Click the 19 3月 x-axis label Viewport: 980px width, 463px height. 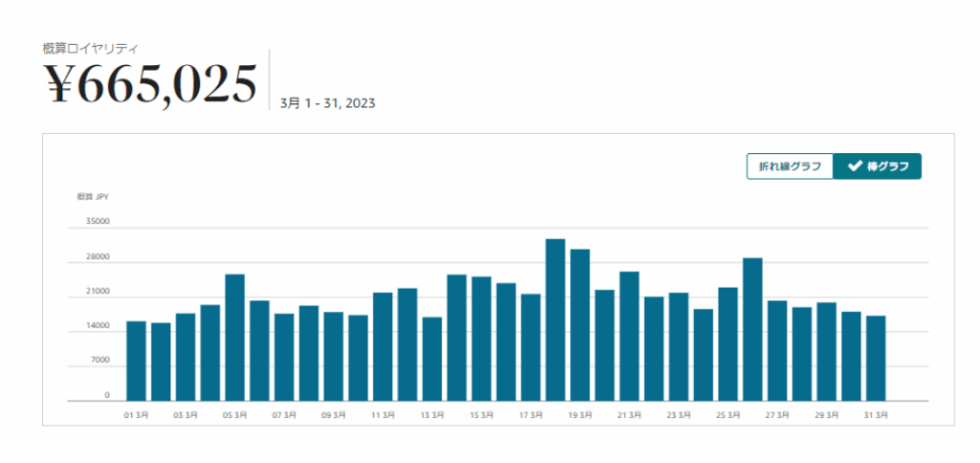point(580,415)
